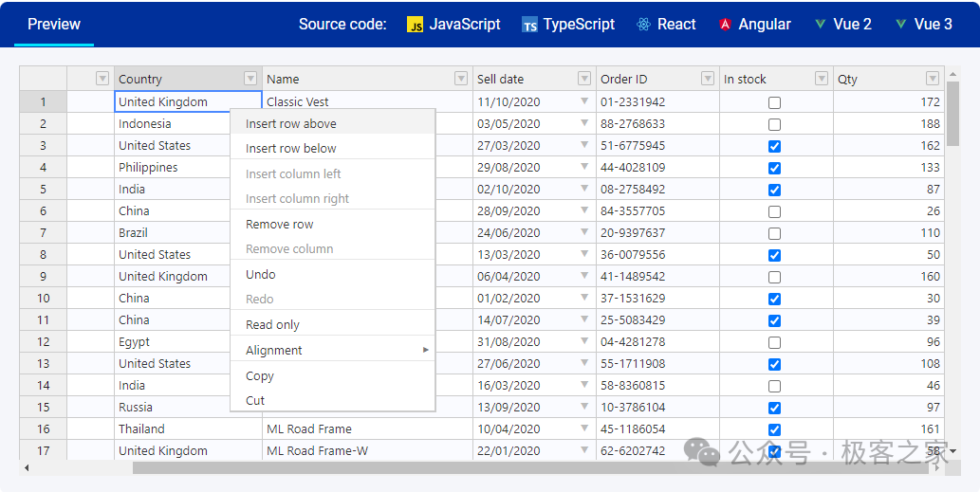Click the Vue 3 logo icon
The width and height of the screenshot is (980, 492).
pyautogui.click(x=900, y=25)
